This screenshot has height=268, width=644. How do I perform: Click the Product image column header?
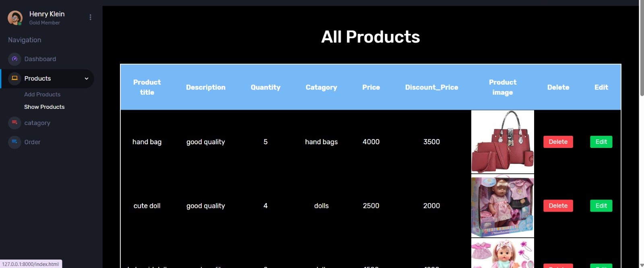coord(503,87)
